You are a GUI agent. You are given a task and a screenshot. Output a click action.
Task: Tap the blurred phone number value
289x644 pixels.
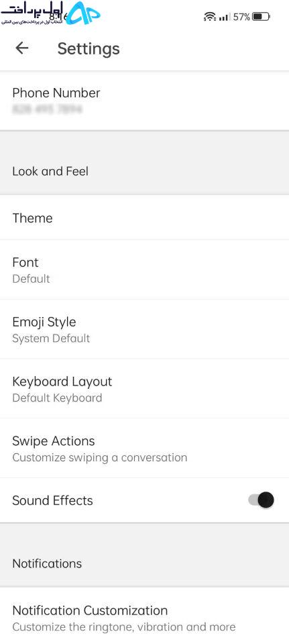click(x=47, y=109)
